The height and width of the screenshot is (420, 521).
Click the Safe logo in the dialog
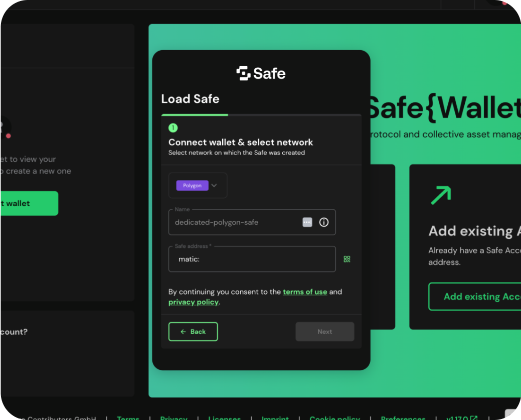point(261,73)
